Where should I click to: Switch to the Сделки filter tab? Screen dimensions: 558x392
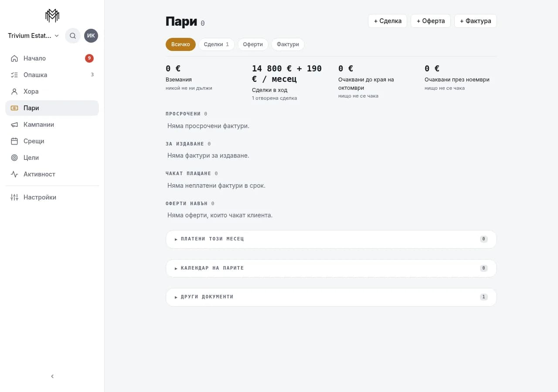pos(216,44)
